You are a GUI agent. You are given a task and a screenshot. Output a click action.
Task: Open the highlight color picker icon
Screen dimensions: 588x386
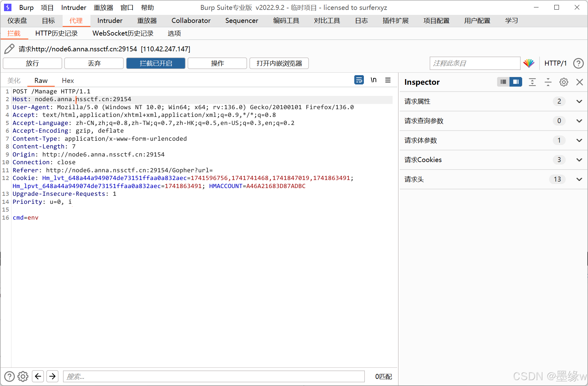coord(529,63)
